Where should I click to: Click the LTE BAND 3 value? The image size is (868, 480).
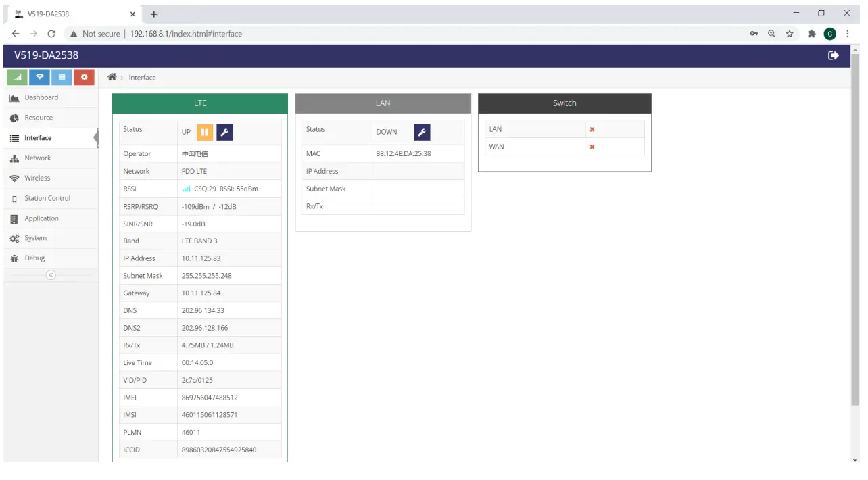point(199,241)
